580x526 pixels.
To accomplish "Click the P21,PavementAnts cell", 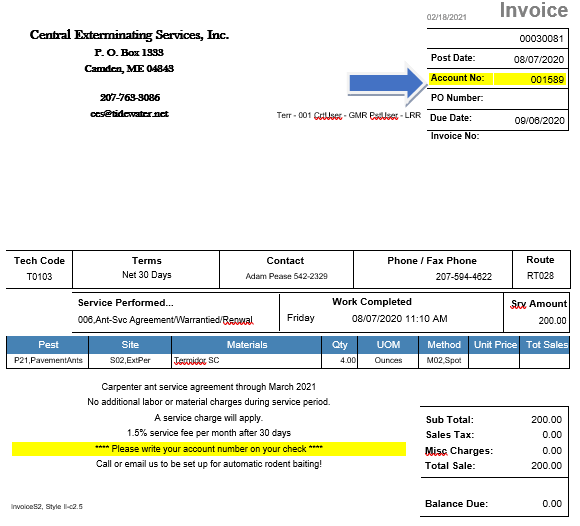I will coord(48,360).
